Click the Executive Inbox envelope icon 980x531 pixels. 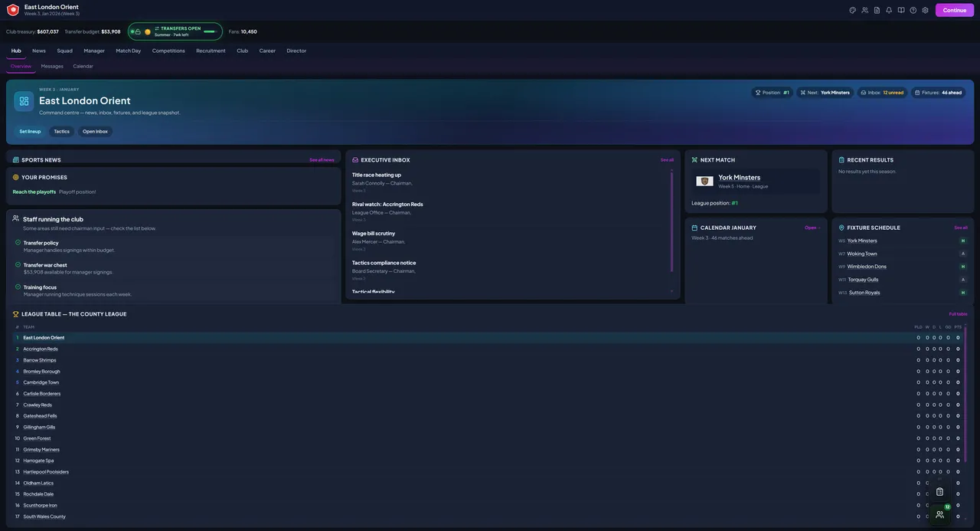[355, 160]
